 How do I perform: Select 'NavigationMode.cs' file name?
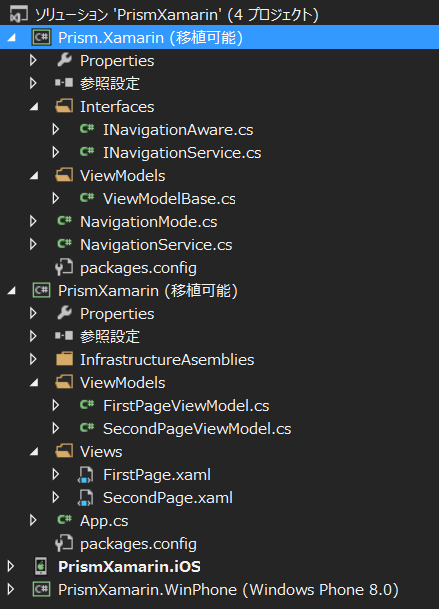click(148, 222)
